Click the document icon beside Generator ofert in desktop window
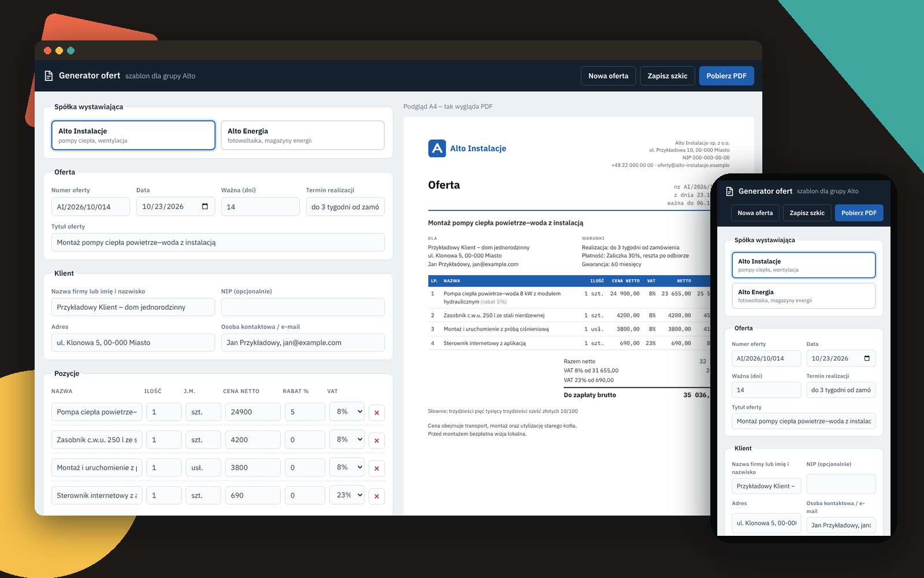Image resolution: width=924 pixels, height=578 pixels. 49,76
